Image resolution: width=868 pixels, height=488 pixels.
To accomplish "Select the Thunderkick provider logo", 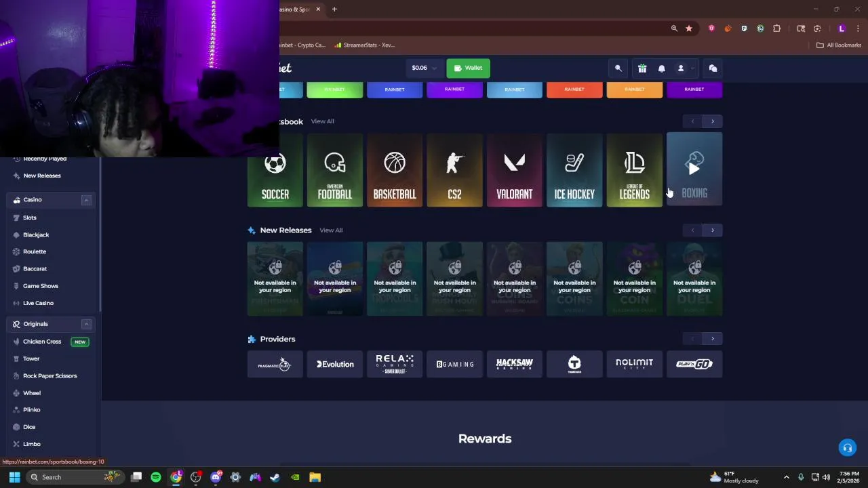I will point(574,364).
